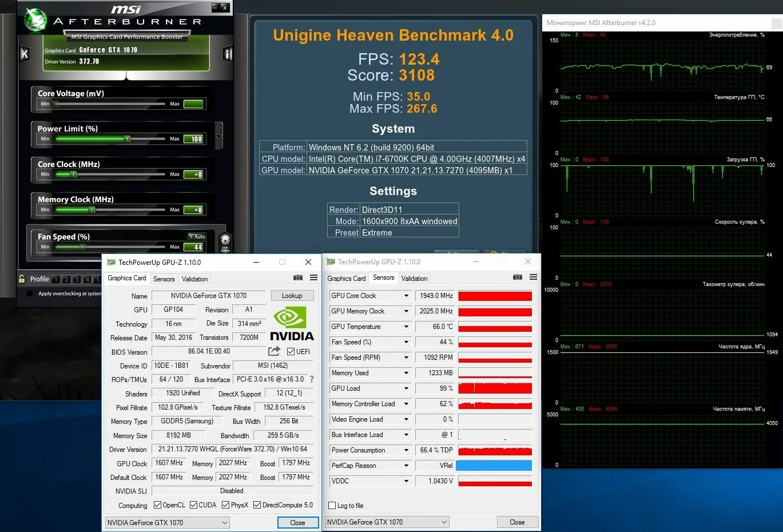Viewport: 783px width, 532px height.
Task: Click Close in GPU-Z Graphics Card window
Action: [x=297, y=522]
